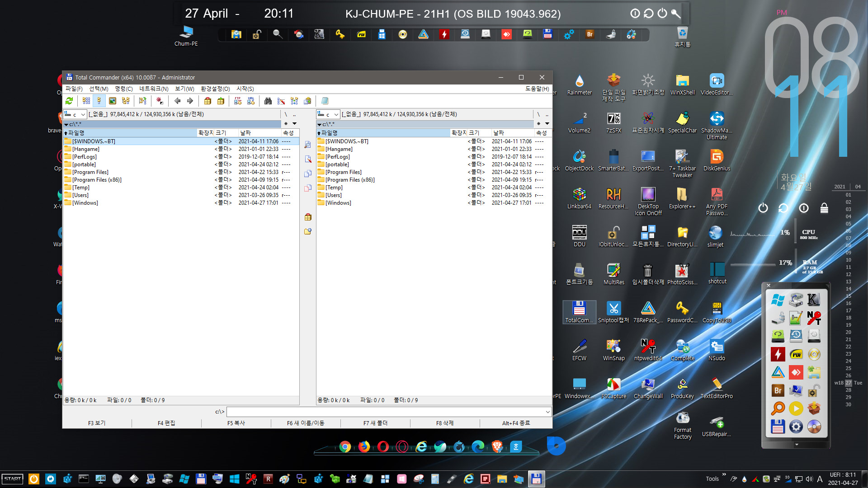Open the 파일(F) menu
868x488 pixels.
[x=74, y=89]
